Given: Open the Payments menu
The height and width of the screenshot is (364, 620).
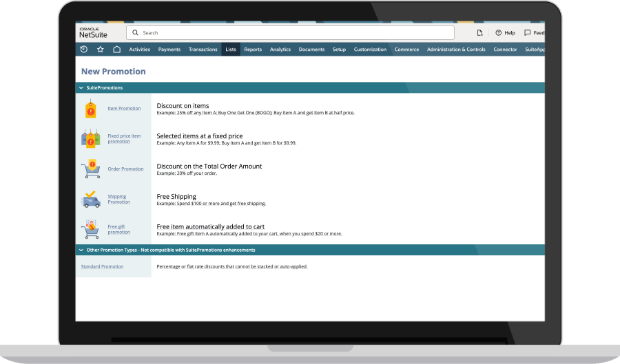Looking at the screenshot, I should pos(169,50).
